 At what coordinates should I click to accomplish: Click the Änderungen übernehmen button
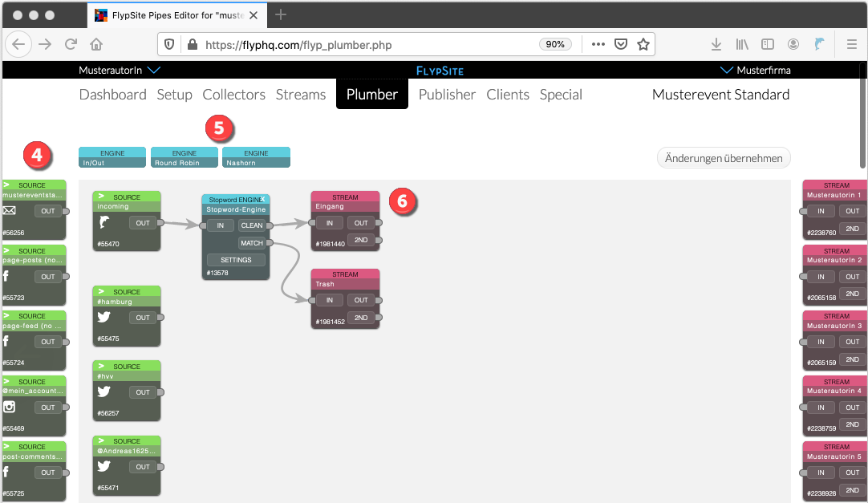click(x=724, y=158)
